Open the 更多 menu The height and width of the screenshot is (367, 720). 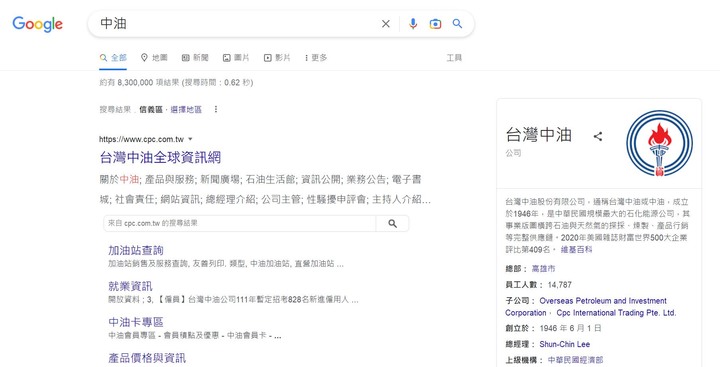pyautogui.click(x=316, y=58)
